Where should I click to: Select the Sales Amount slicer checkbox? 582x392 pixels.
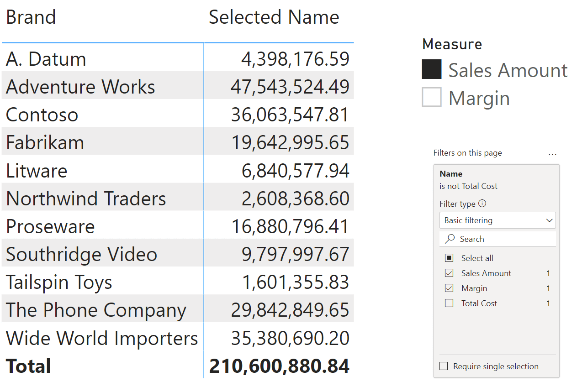point(432,69)
